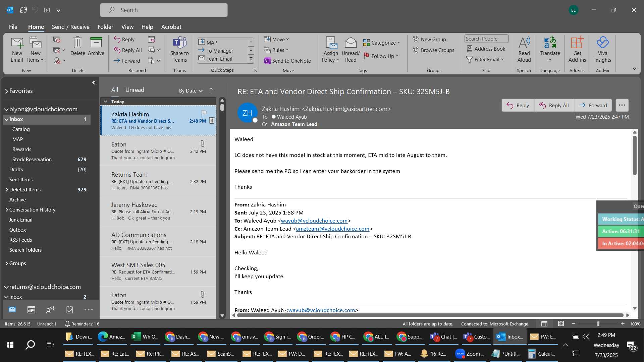
Task: Click the three-dots more actions button in reading pane
Action: click(x=622, y=105)
